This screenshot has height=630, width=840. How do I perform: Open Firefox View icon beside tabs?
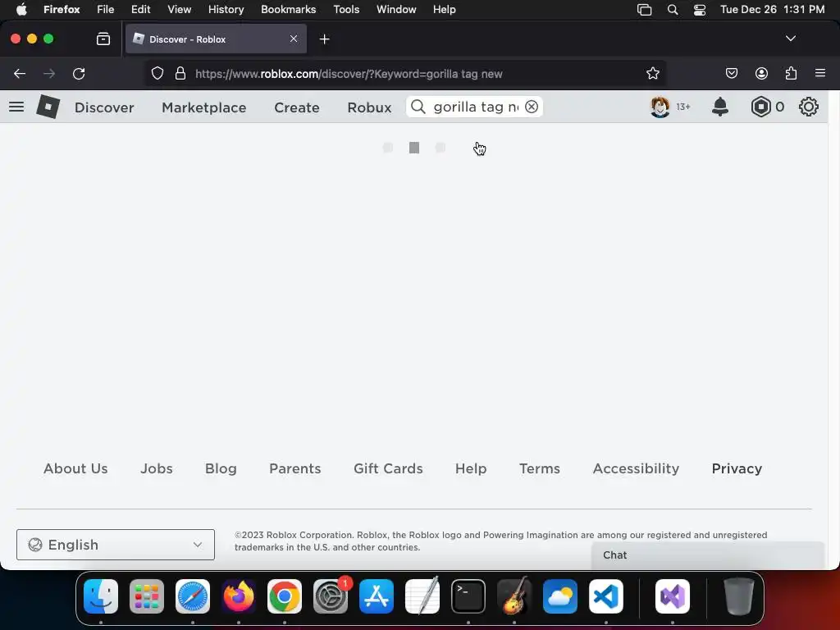pyautogui.click(x=103, y=39)
